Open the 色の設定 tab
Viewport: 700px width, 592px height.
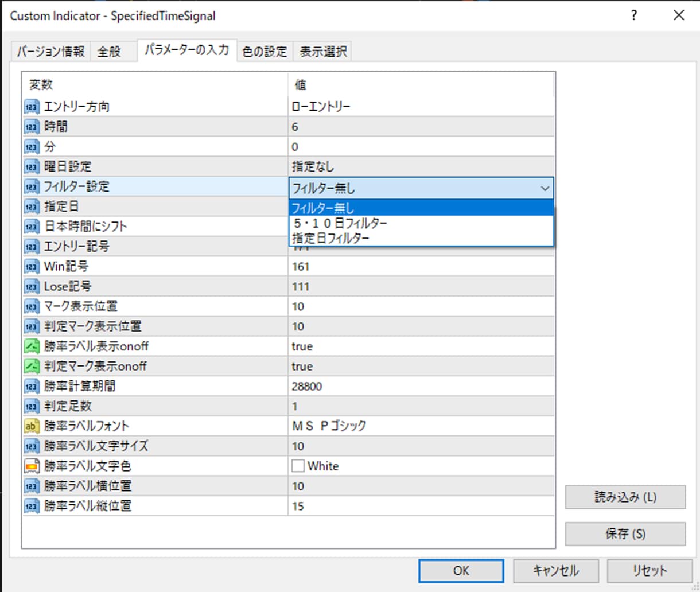click(265, 52)
